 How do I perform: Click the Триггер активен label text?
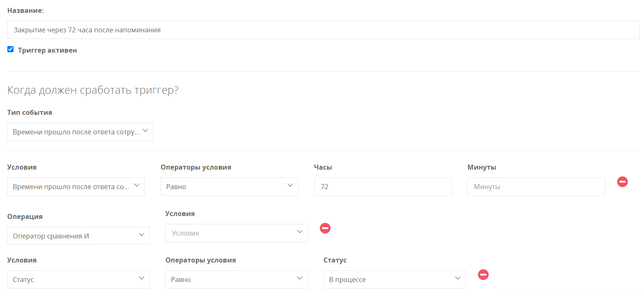click(x=47, y=50)
